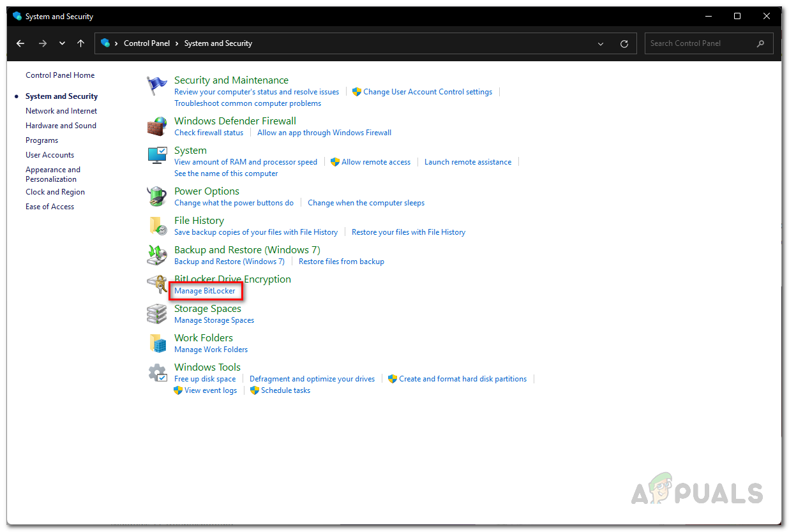This screenshot has width=789, height=532.
Task: Select Appearance and Personalization in sidebar
Action: pos(53,174)
